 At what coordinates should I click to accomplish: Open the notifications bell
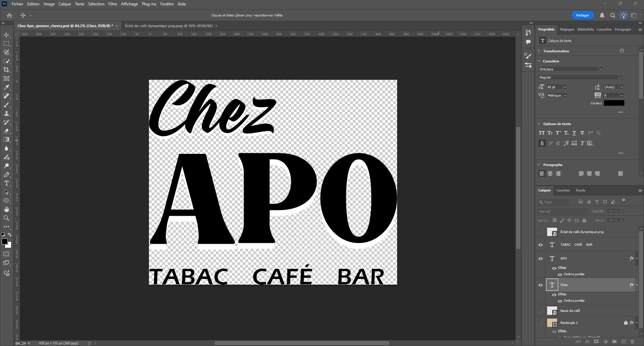602,15
